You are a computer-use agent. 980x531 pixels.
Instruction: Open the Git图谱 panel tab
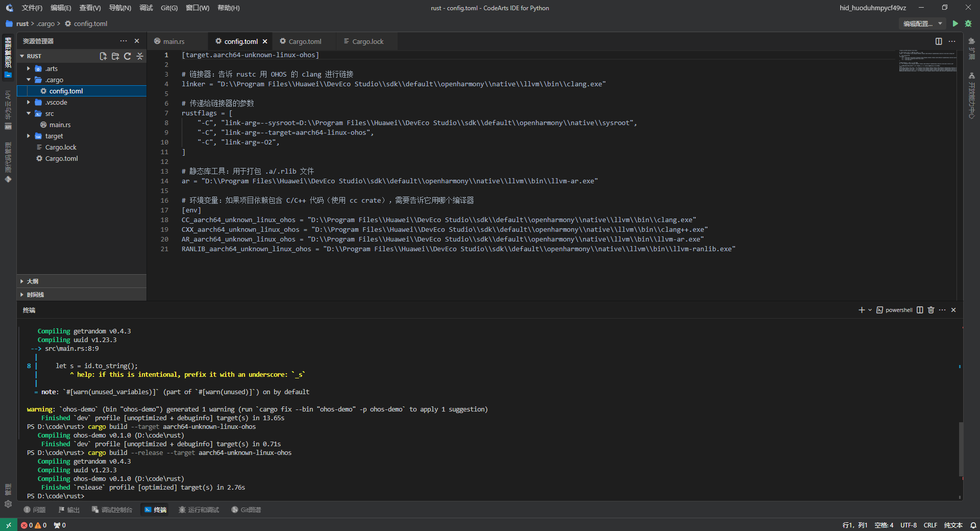pos(246,510)
